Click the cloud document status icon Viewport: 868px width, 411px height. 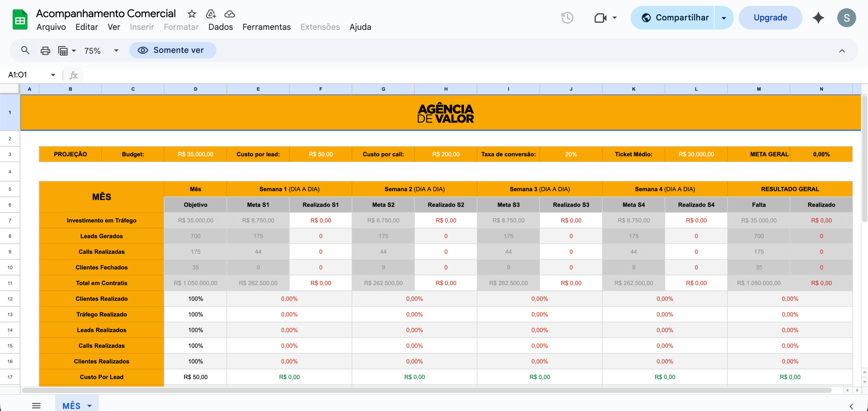[230, 14]
